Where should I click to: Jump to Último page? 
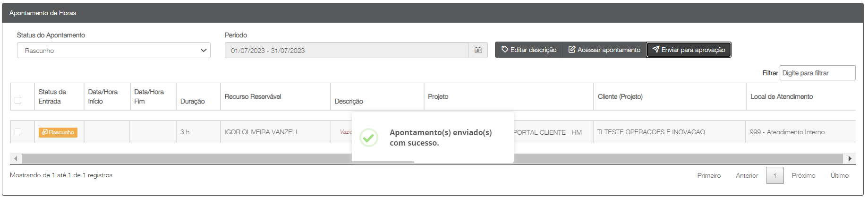839,175
